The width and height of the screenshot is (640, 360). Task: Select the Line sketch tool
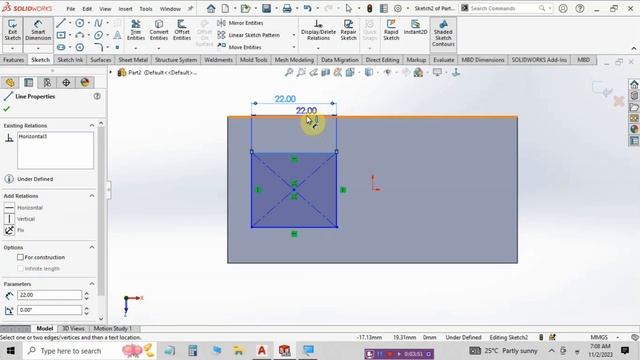61,23
